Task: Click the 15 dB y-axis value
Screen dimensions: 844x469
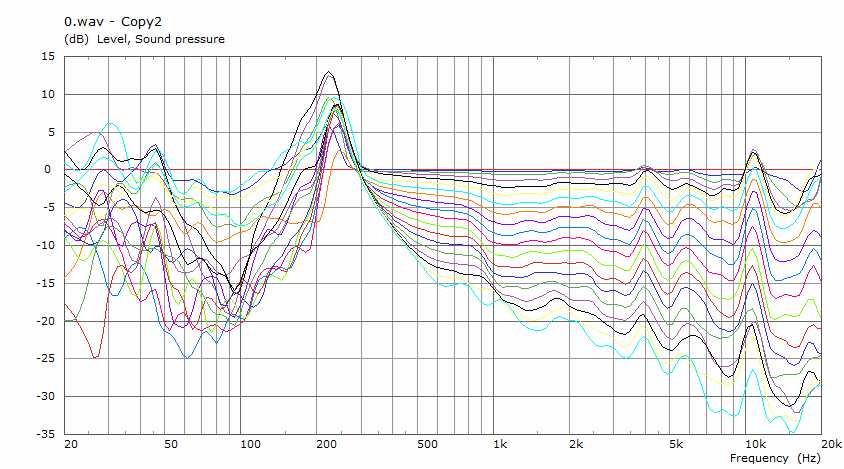Action: (x=48, y=57)
